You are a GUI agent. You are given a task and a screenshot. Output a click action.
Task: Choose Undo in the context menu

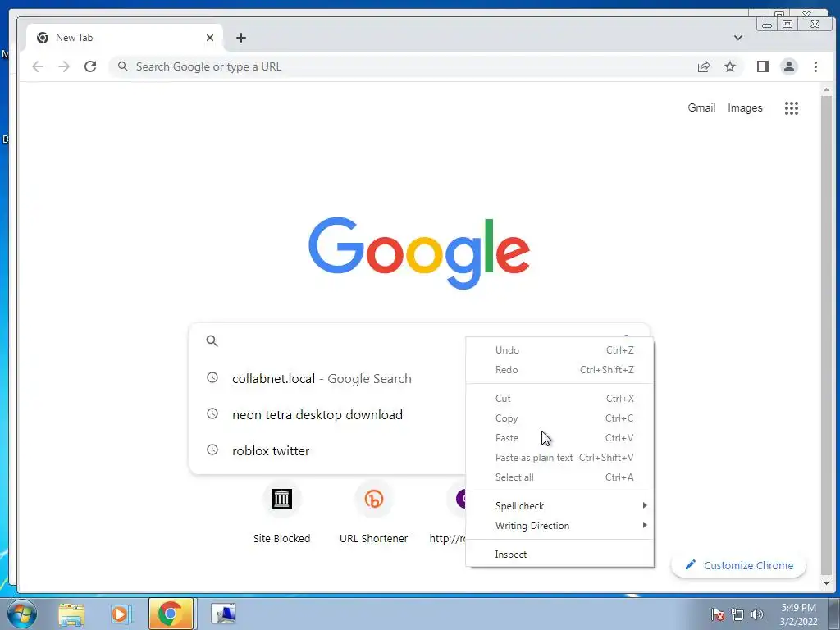(559, 349)
